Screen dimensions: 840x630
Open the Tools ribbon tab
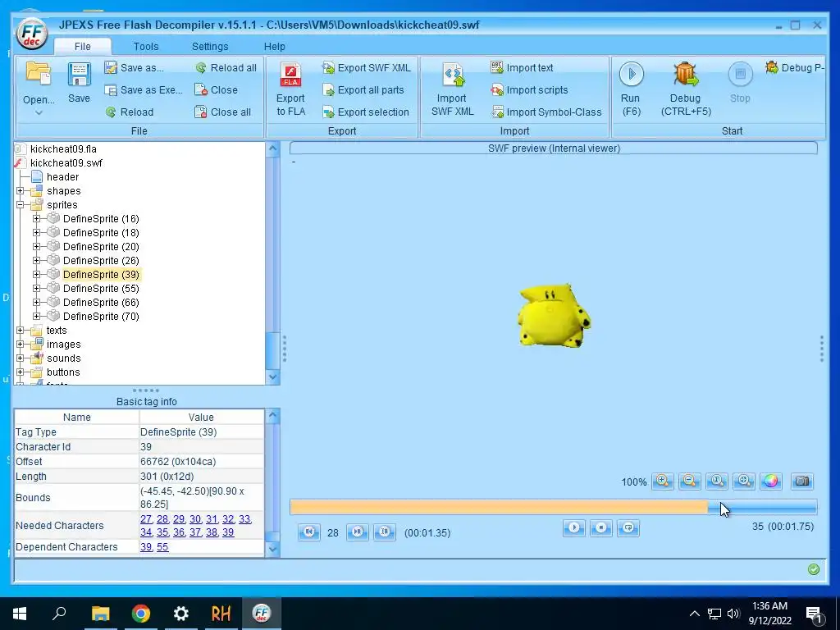click(146, 47)
